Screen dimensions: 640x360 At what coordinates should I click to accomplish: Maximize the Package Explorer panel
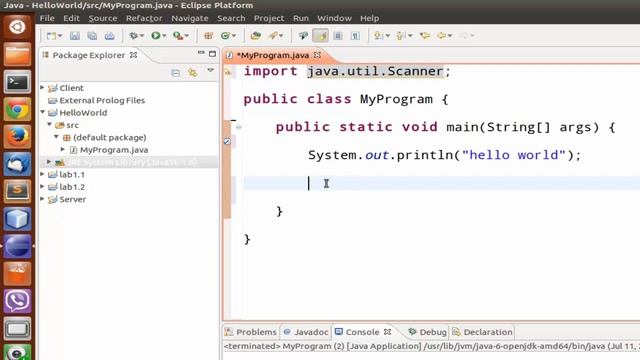click(x=212, y=53)
